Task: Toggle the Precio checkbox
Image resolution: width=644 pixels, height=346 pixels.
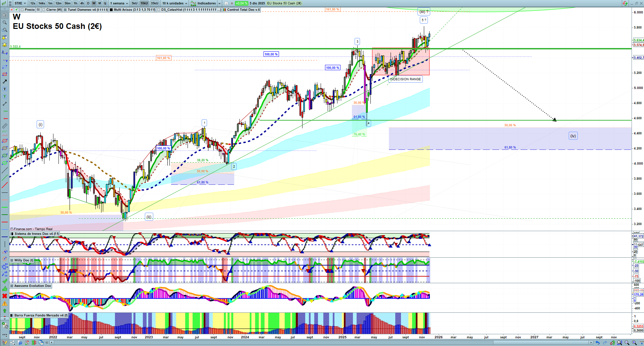Action: pyautogui.click(x=23, y=10)
